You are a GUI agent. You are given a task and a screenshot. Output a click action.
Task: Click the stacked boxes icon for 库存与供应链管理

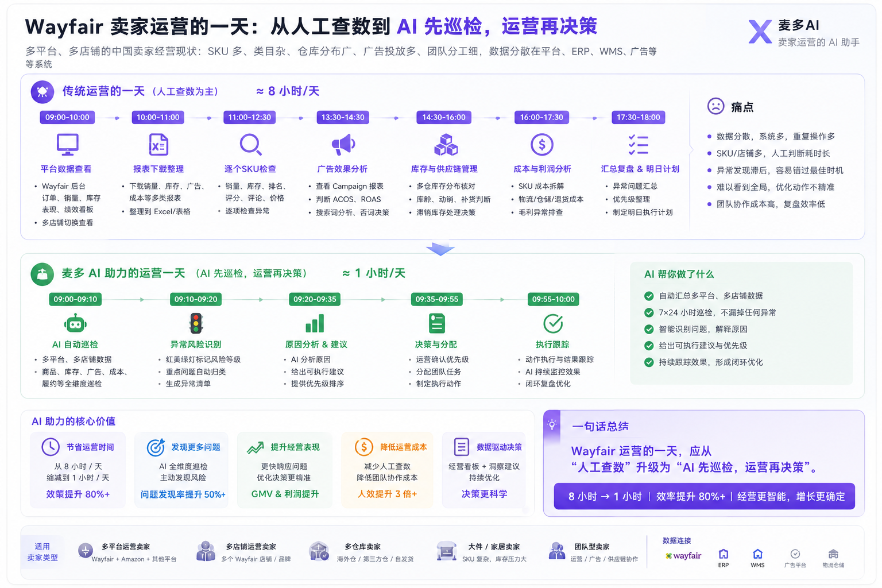446,144
